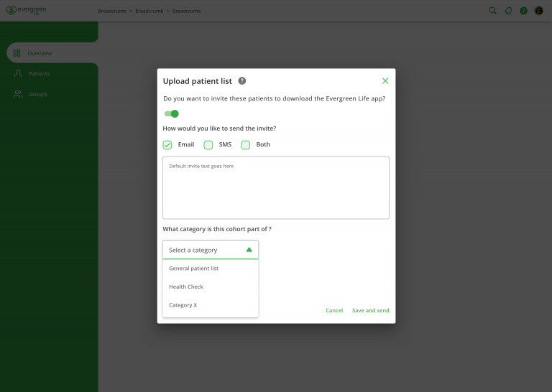Open notifications bell in header
Image resolution: width=552 pixels, height=392 pixels.
click(508, 11)
